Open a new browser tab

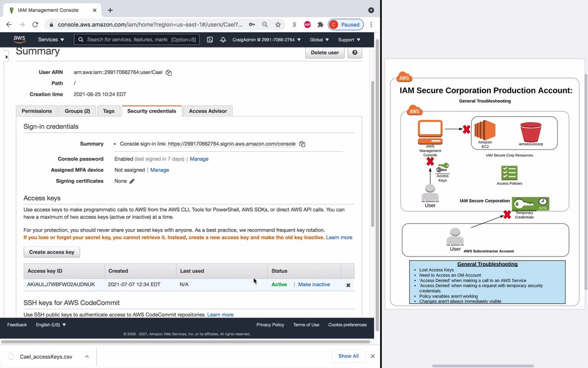coord(110,10)
